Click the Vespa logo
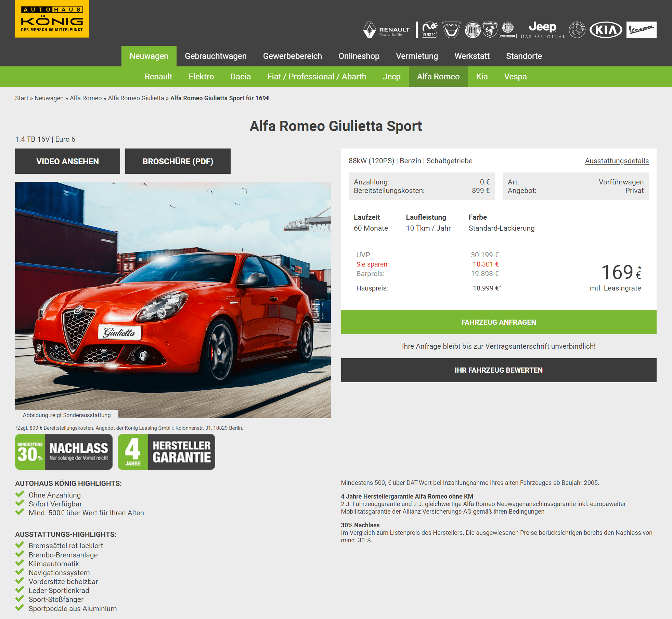Viewport: 672px width, 619px height. 641,30
